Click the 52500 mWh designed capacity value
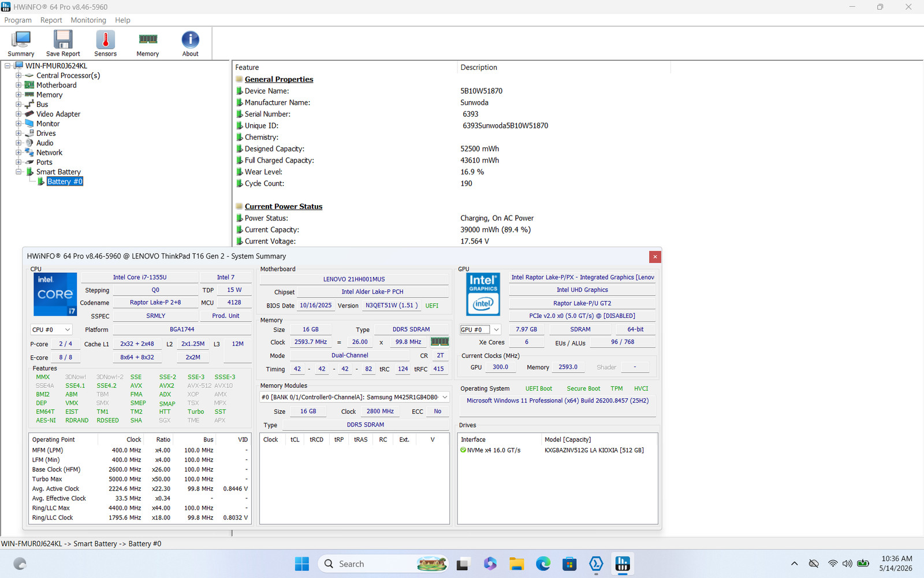 tap(479, 149)
